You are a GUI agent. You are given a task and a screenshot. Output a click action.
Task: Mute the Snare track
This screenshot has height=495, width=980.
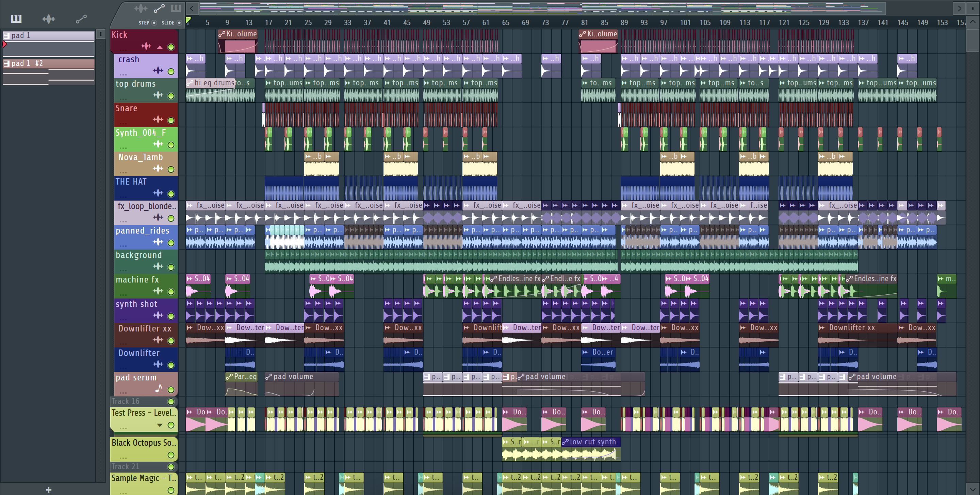point(171,120)
